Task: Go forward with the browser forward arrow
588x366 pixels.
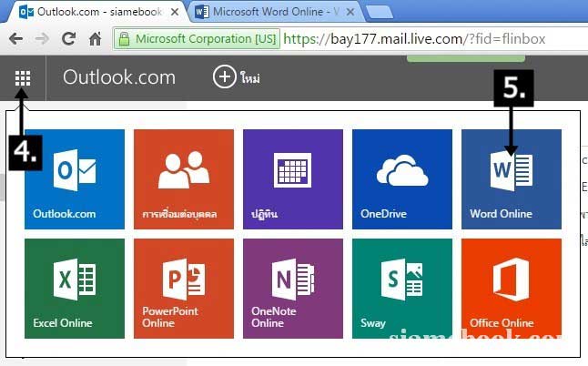Action: click(42, 38)
